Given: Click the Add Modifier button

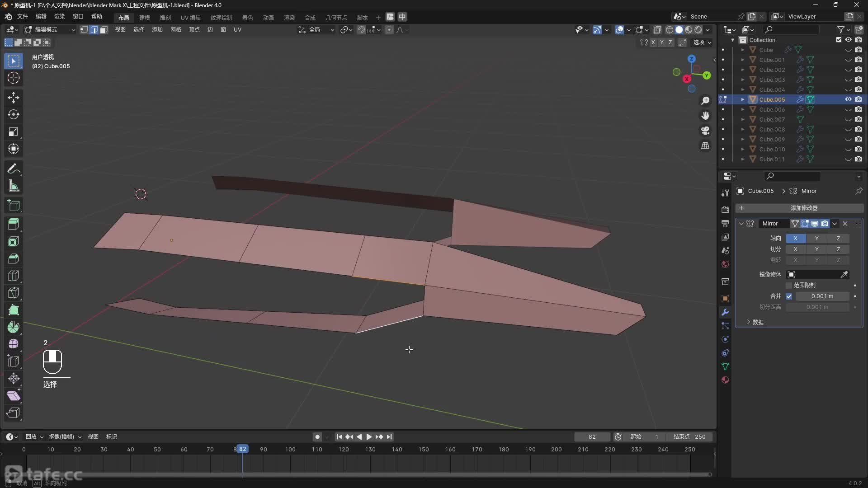Looking at the screenshot, I should (x=799, y=208).
